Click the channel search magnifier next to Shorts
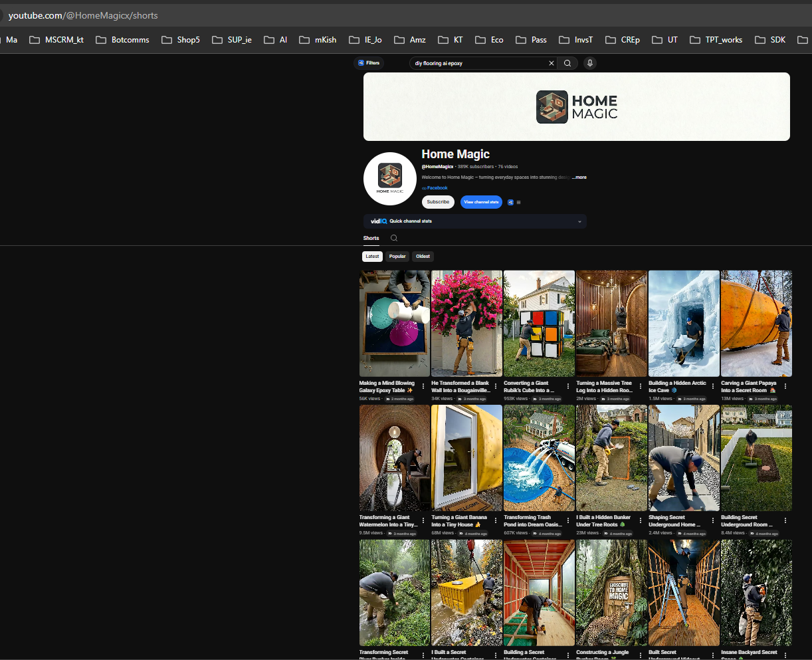Viewport: 812px width, 660px height. click(x=394, y=238)
